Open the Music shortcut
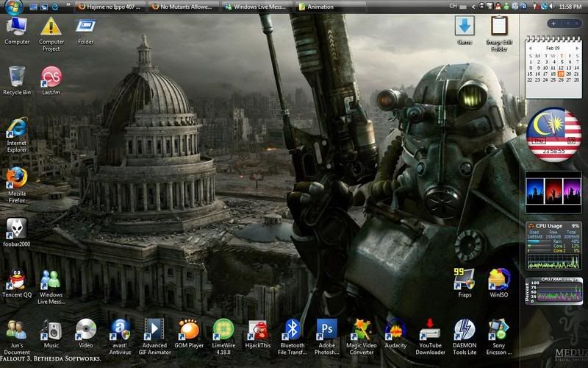This screenshot has height=368, width=588. (x=51, y=333)
